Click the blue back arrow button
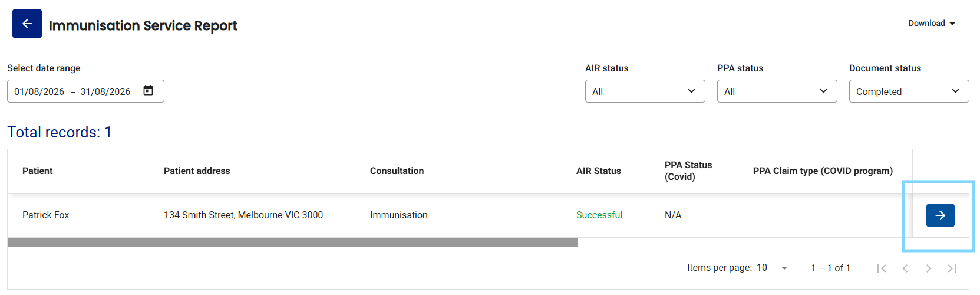 coord(27,24)
